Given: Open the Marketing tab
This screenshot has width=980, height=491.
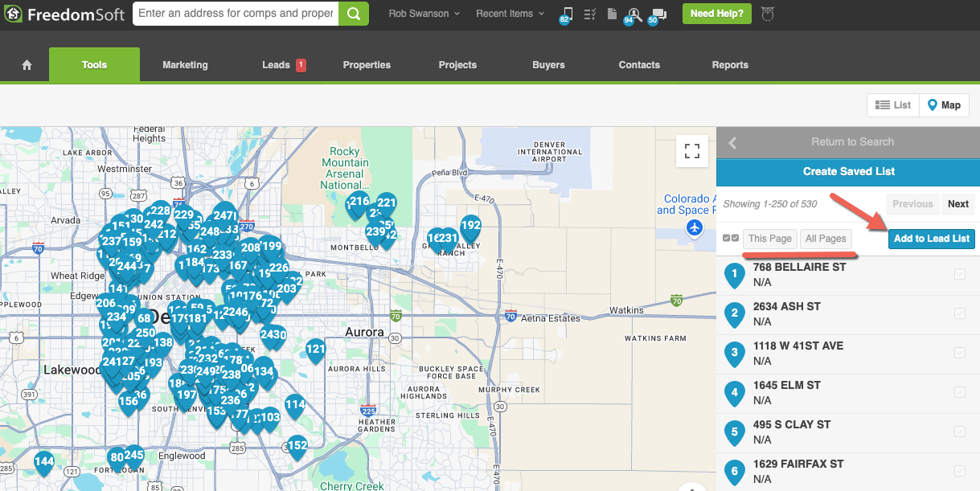Looking at the screenshot, I should (x=185, y=65).
